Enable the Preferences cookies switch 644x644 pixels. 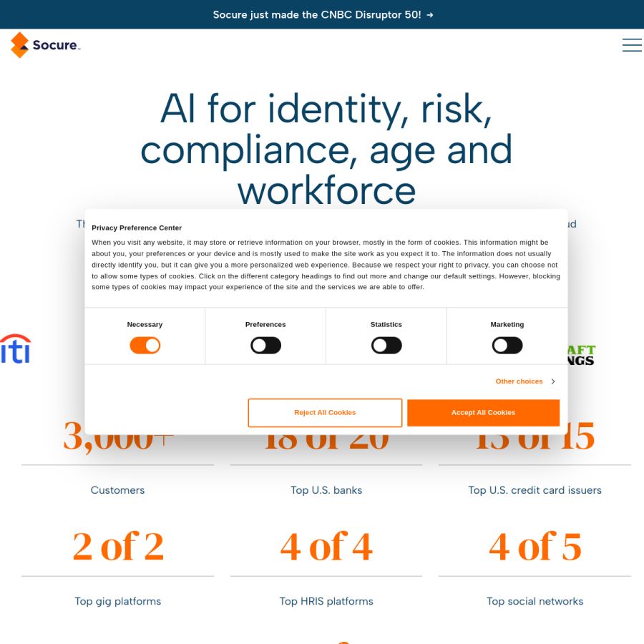[x=265, y=346]
